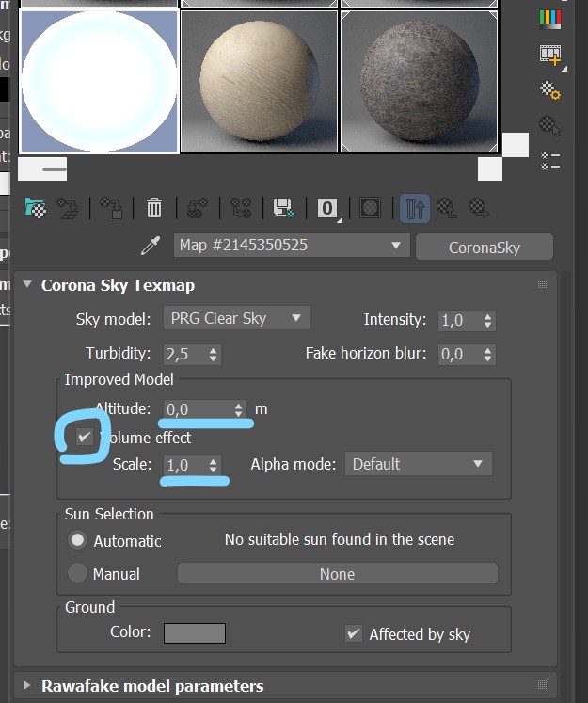Open the Map #2145350525 name dropdown
The width and height of the screenshot is (588, 703).
click(x=292, y=246)
